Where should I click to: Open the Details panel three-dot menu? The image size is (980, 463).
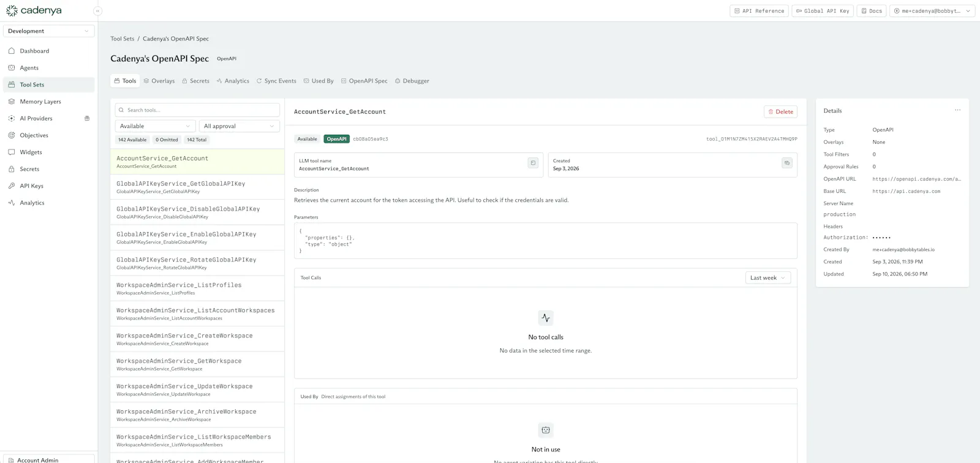[x=957, y=110]
